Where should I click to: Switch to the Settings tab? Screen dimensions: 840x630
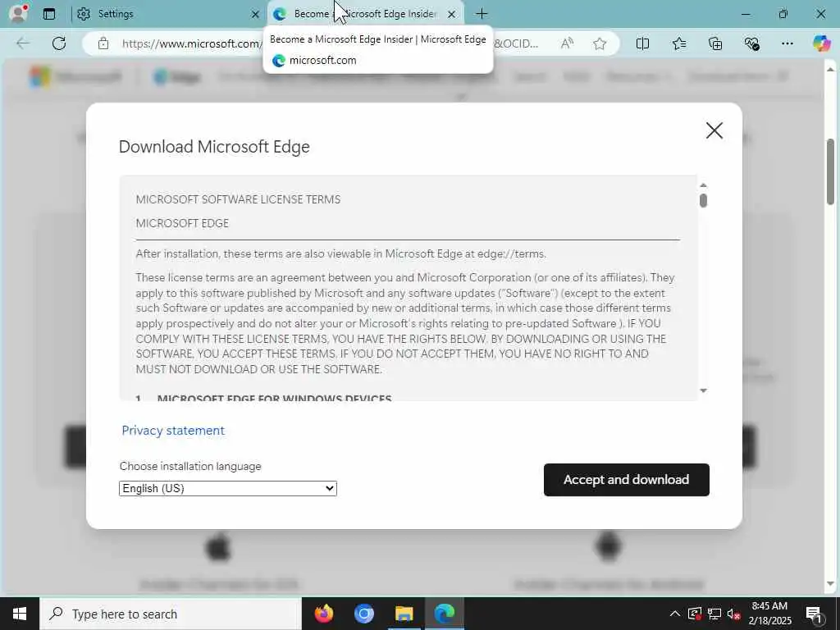point(166,14)
